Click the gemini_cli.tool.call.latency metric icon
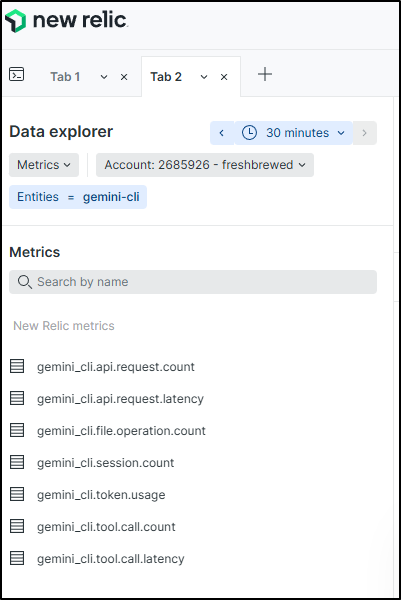This screenshot has height=600, width=401. point(17,558)
